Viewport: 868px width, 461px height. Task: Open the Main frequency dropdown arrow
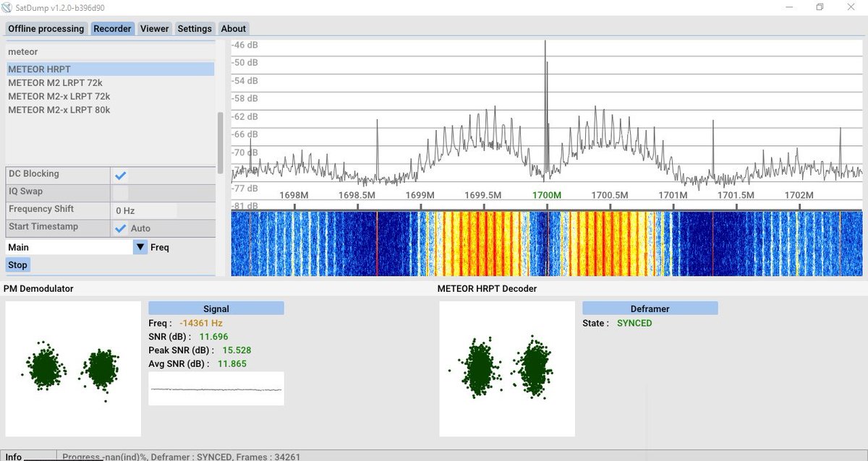click(140, 247)
